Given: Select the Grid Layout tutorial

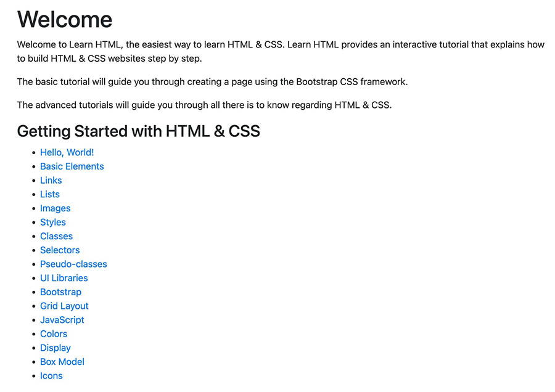Looking at the screenshot, I should 64,306.
